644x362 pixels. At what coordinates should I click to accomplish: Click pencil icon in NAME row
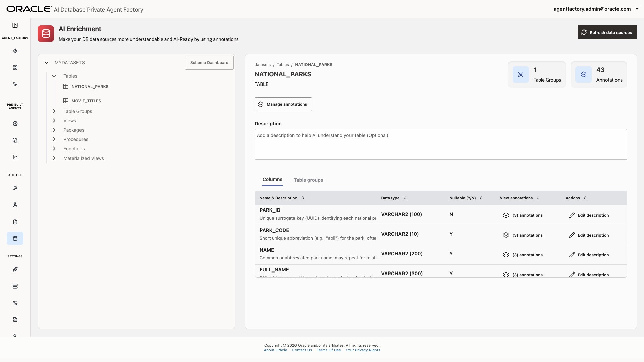coord(572,255)
